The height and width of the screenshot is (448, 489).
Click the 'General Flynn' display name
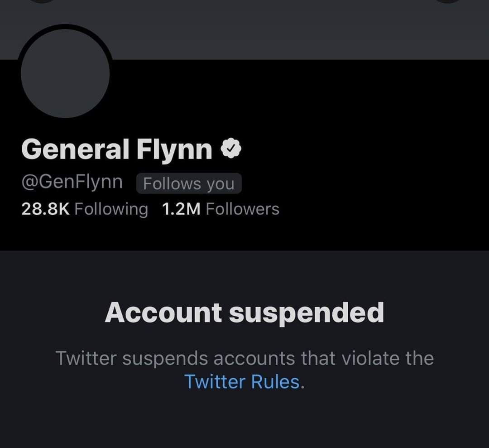click(x=116, y=149)
